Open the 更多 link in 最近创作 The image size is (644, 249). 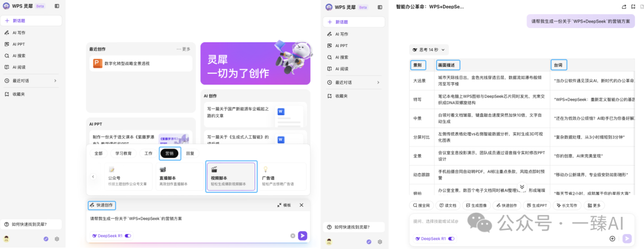click(x=184, y=49)
